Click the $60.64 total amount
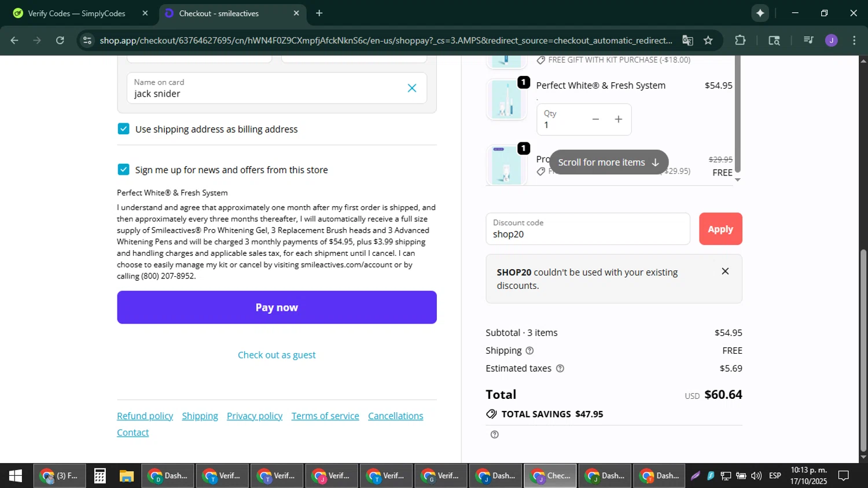This screenshot has height=488, width=868. [723, 395]
